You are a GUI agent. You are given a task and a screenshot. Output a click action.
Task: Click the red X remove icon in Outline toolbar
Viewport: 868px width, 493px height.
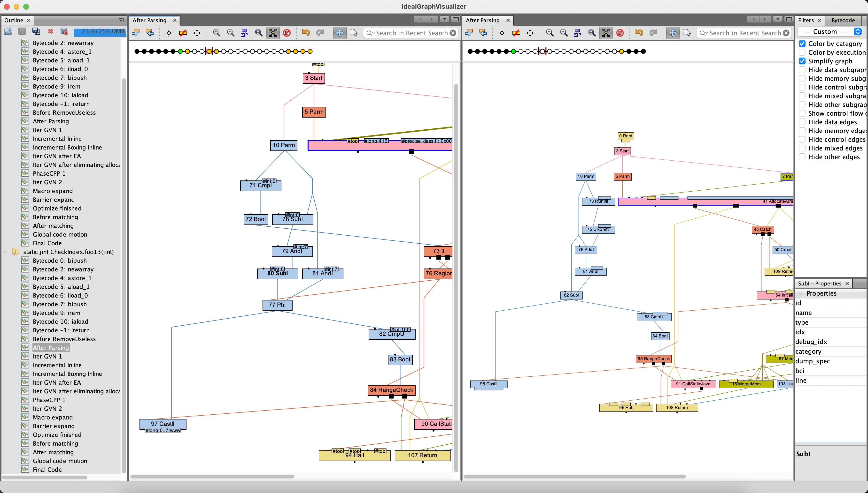(51, 31)
